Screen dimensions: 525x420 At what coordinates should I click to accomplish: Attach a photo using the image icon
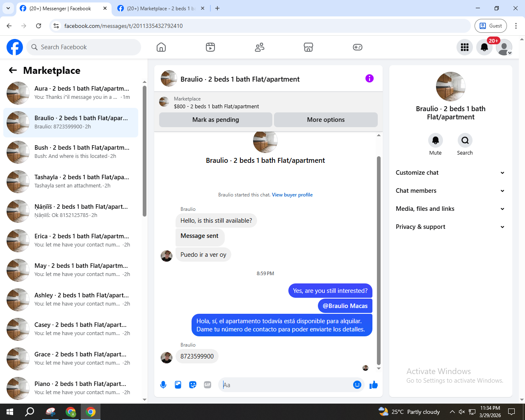click(x=178, y=385)
